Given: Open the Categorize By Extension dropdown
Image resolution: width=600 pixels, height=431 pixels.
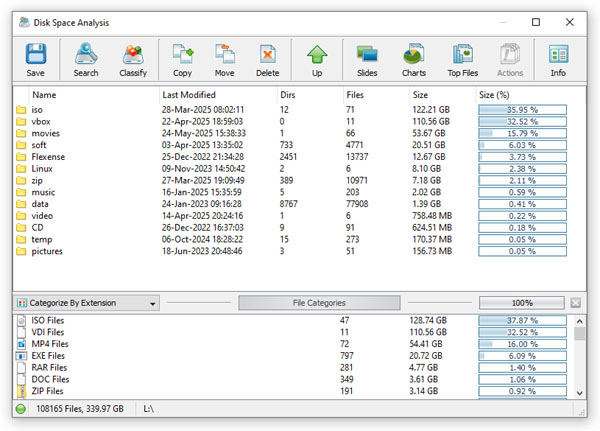Looking at the screenshot, I should 86,303.
